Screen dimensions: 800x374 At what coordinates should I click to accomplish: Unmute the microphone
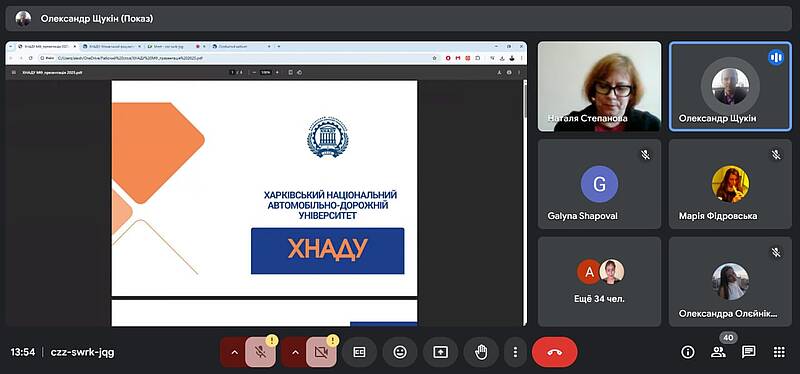pyautogui.click(x=260, y=352)
